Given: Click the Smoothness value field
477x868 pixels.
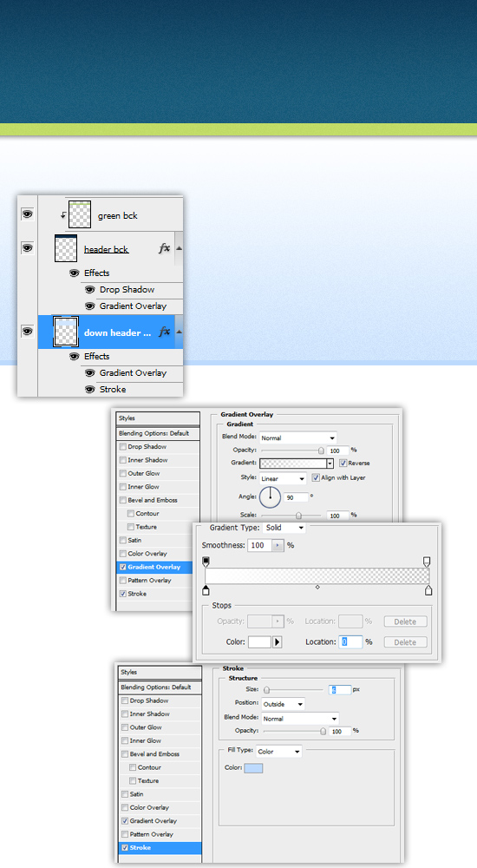Looking at the screenshot, I should (x=259, y=545).
